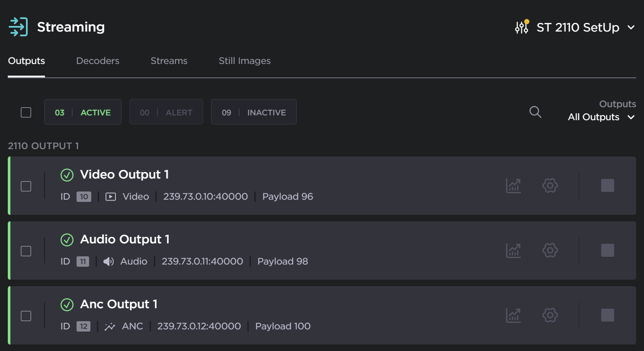Click the search magnifier icon
Screen dimensions: 644x351
(x=535, y=112)
